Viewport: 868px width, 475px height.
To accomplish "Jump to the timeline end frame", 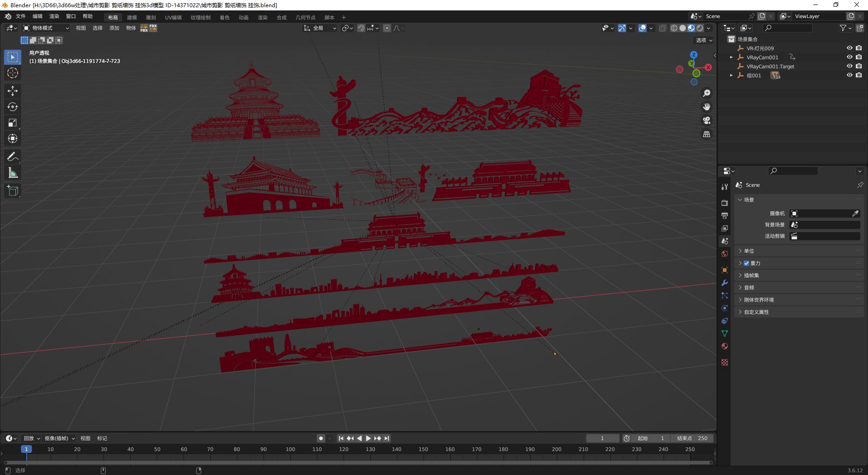I will 387,438.
